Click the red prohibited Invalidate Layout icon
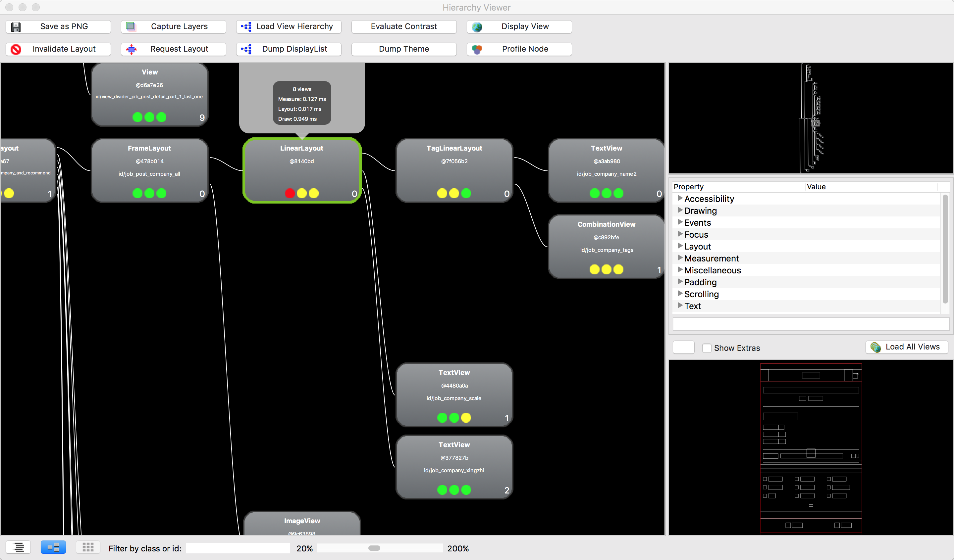This screenshot has height=560, width=954. pyautogui.click(x=16, y=49)
